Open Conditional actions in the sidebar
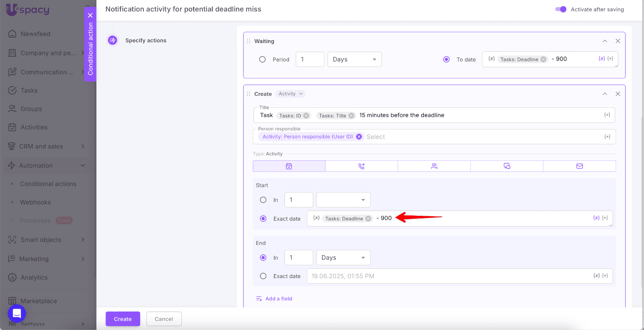 click(x=48, y=184)
